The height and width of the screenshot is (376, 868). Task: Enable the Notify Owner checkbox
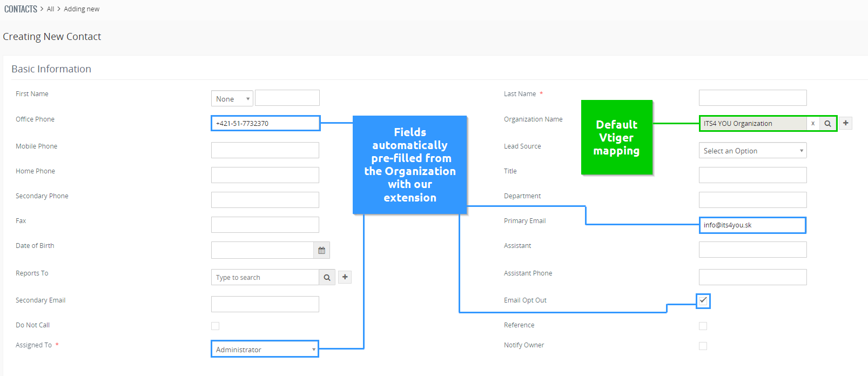tap(703, 346)
